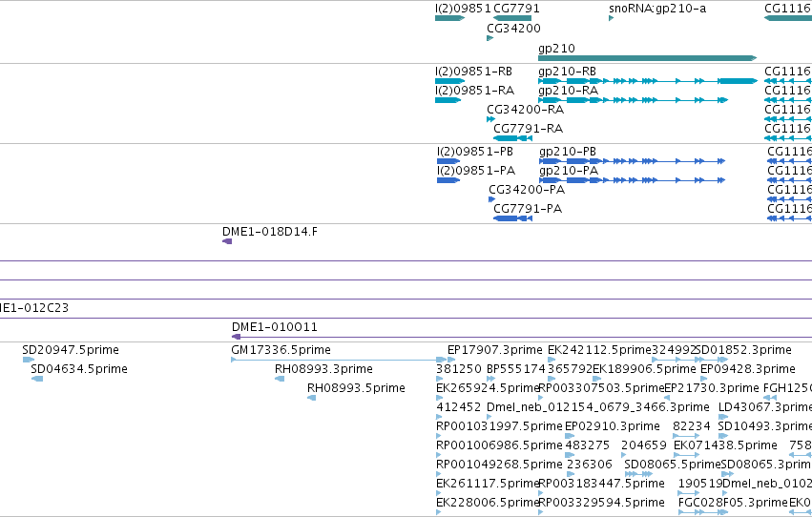Open the EK189906.5prime EST
This screenshot has width=812, height=517.
coord(596,380)
